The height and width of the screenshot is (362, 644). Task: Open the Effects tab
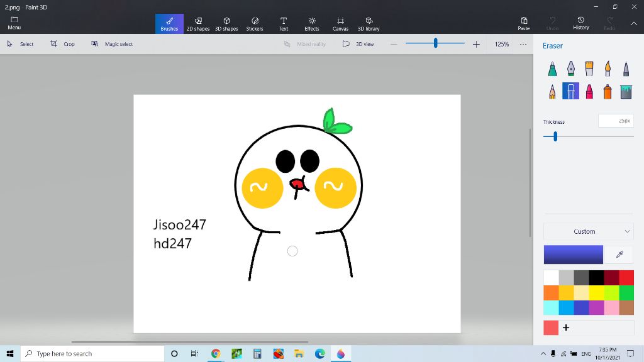312,24
